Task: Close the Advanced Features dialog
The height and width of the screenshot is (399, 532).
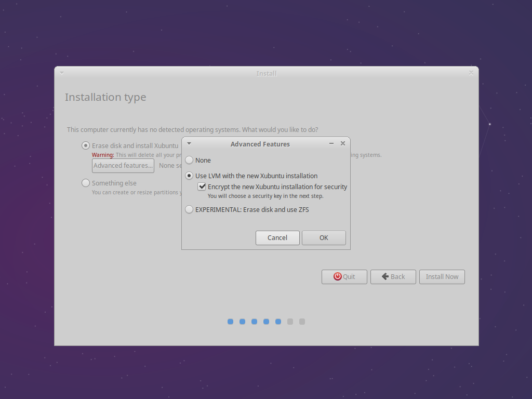Action: [x=342, y=143]
